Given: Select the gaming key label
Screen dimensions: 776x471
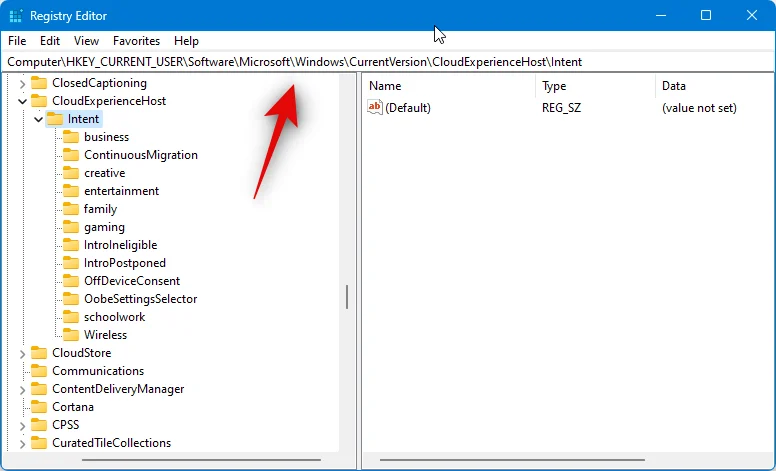Looking at the screenshot, I should (x=104, y=227).
